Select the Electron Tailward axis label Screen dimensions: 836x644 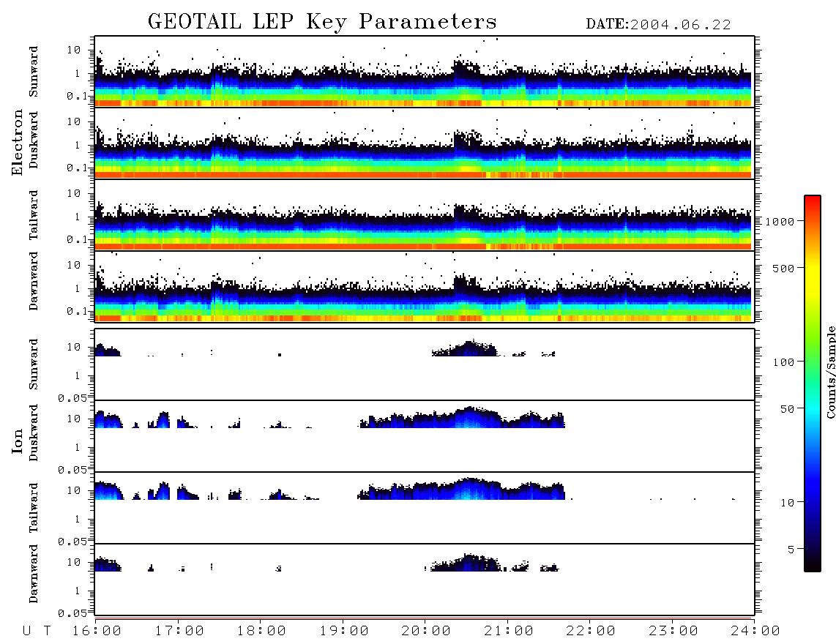(x=34, y=215)
